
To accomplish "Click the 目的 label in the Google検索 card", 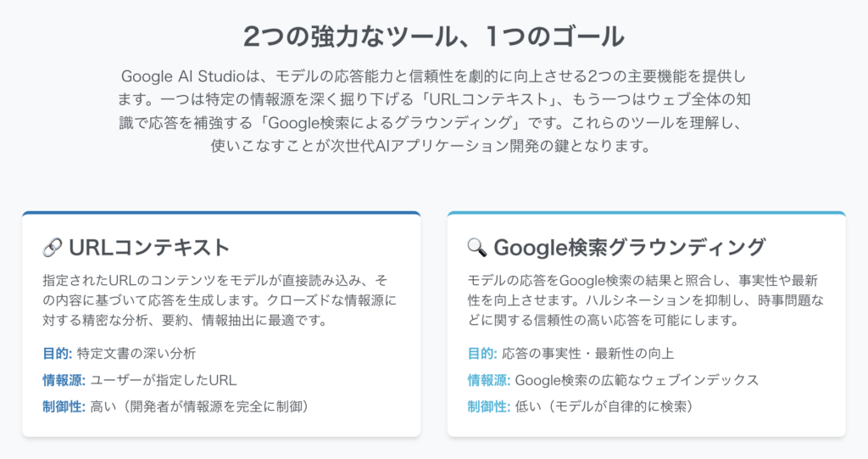I will point(482,353).
